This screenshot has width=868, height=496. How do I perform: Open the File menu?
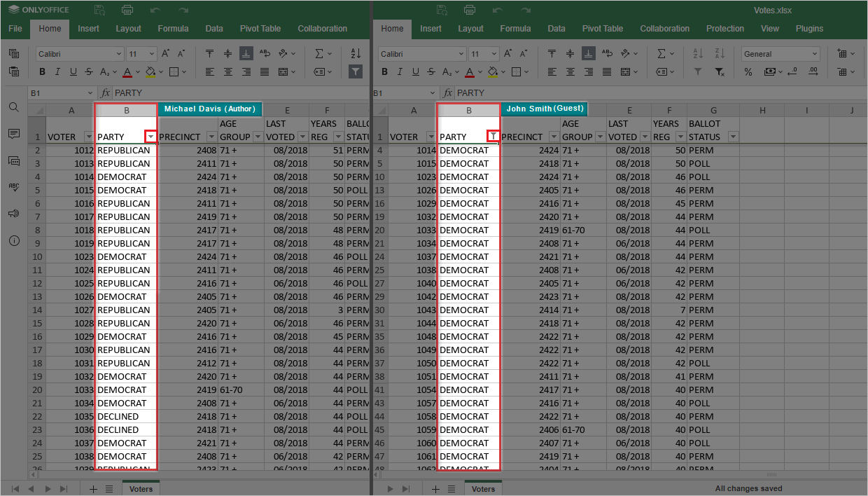click(x=15, y=28)
